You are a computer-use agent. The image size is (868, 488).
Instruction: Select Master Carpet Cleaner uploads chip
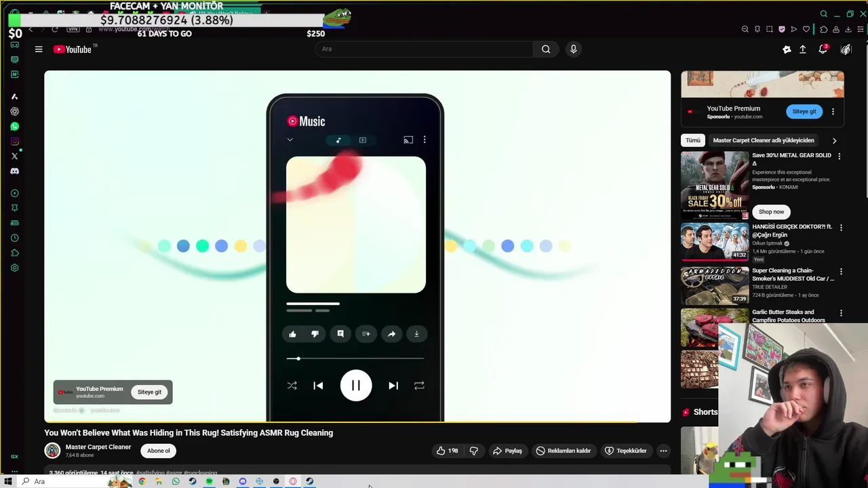tap(764, 140)
